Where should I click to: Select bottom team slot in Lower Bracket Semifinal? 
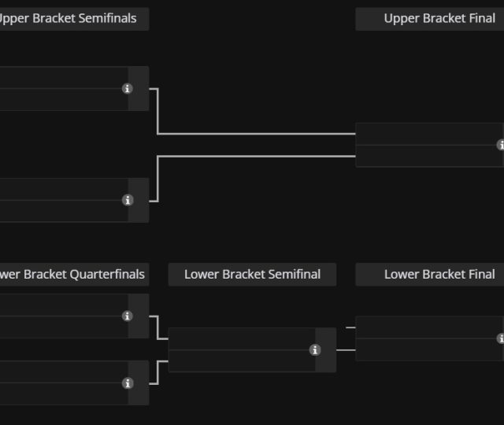tap(241, 361)
